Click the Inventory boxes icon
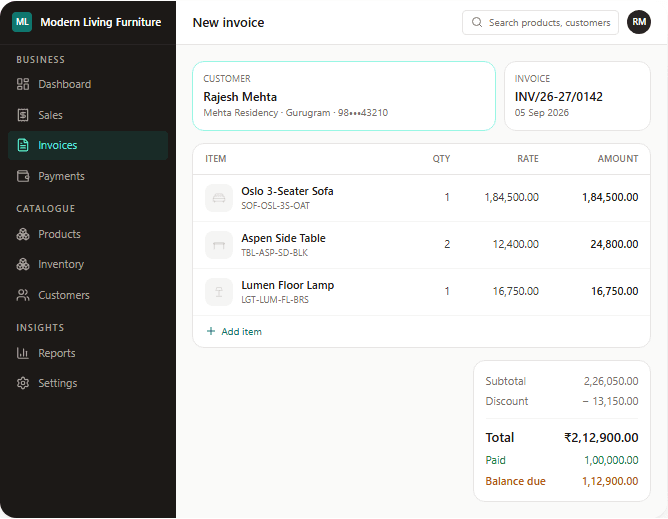668x519 pixels. 23,264
